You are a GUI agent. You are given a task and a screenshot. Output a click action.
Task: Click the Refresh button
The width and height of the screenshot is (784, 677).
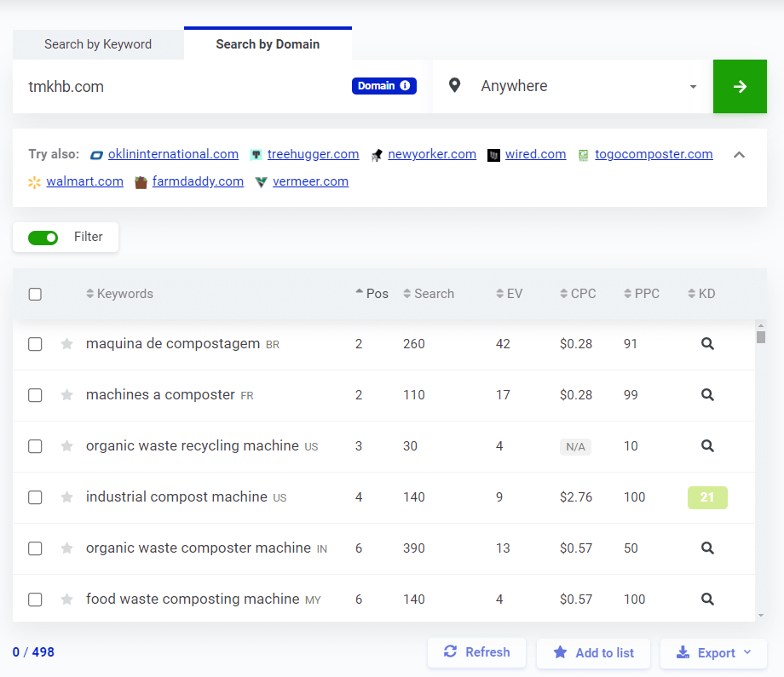click(477, 652)
